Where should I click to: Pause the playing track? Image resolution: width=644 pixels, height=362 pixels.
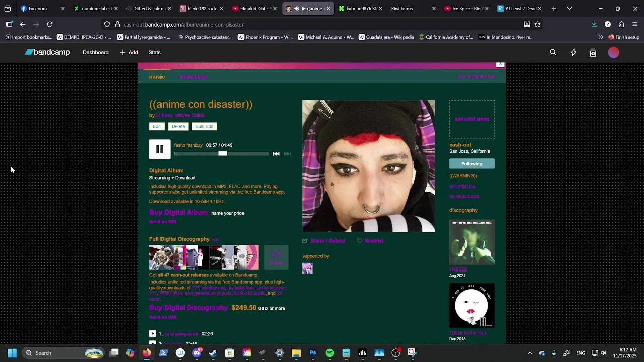pos(159,149)
